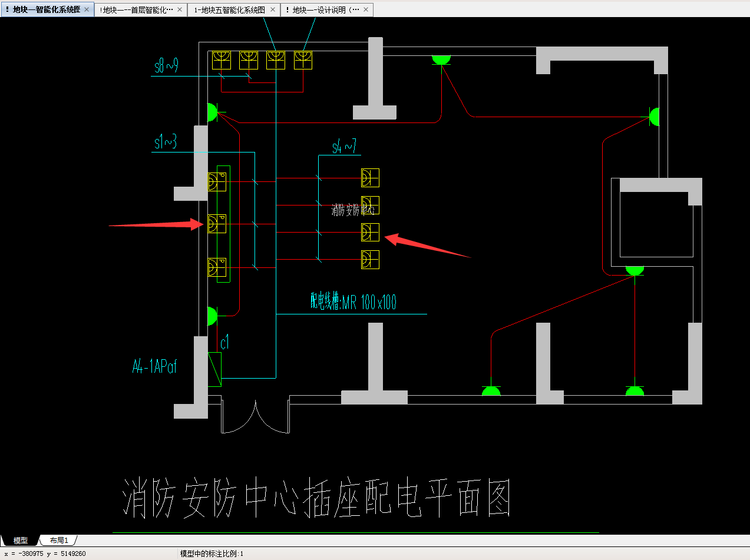The height and width of the screenshot is (560, 750).
Task: Switch to the 布局1 layout tab
Action: (59, 541)
